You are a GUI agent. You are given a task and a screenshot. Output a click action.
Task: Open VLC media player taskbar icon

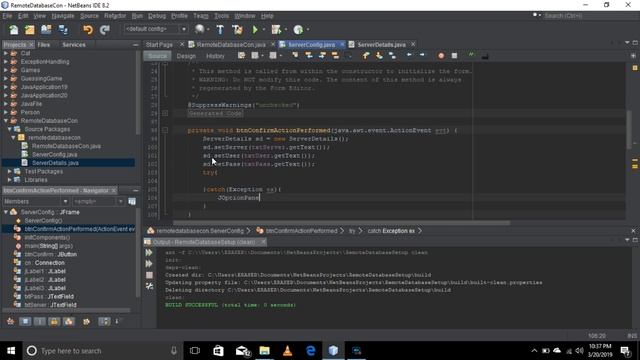pyautogui.click(x=287, y=351)
